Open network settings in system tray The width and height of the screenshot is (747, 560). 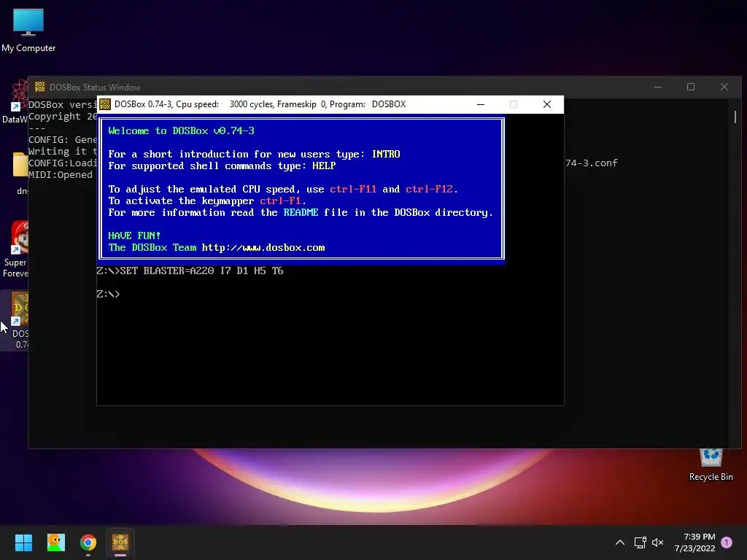click(640, 542)
